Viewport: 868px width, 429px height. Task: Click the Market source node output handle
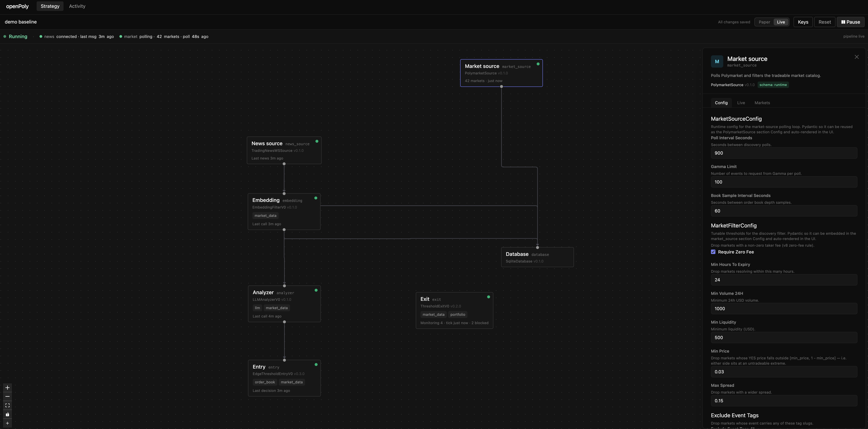pyautogui.click(x=501, y=86)
